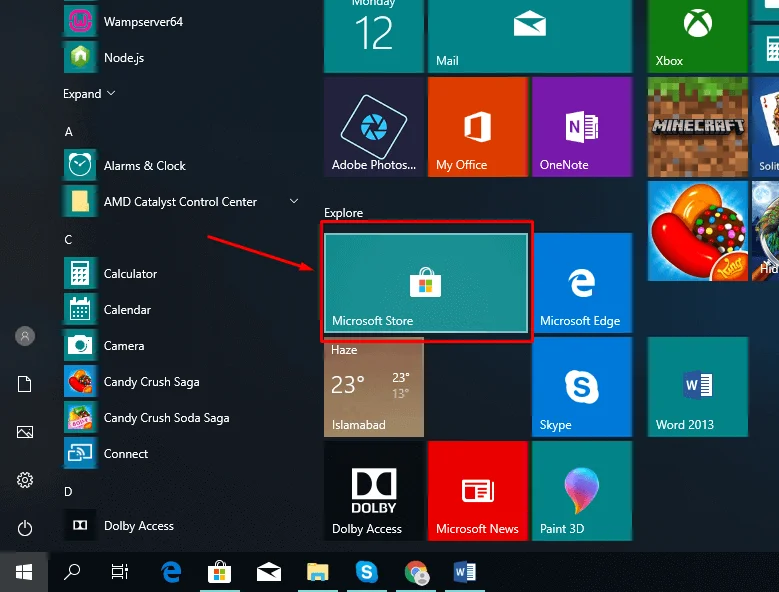Open Connect from the app list

click(181, 453)
